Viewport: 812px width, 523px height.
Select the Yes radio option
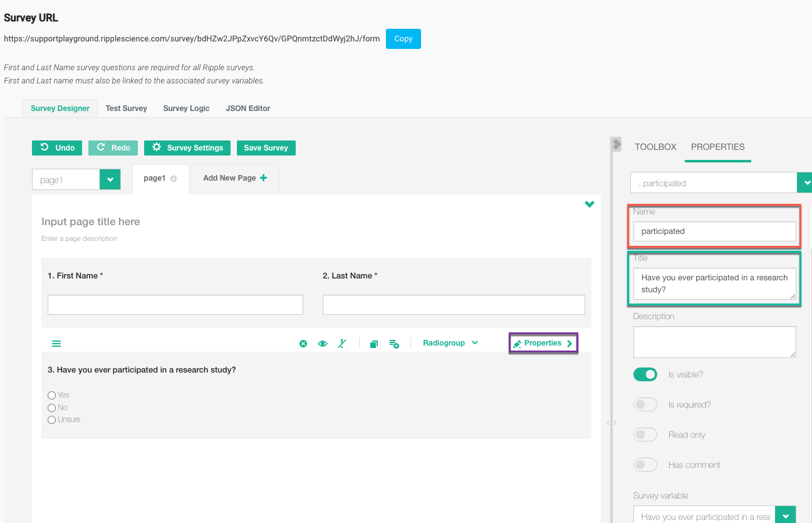pyautogui.click(x=52, y=395)
